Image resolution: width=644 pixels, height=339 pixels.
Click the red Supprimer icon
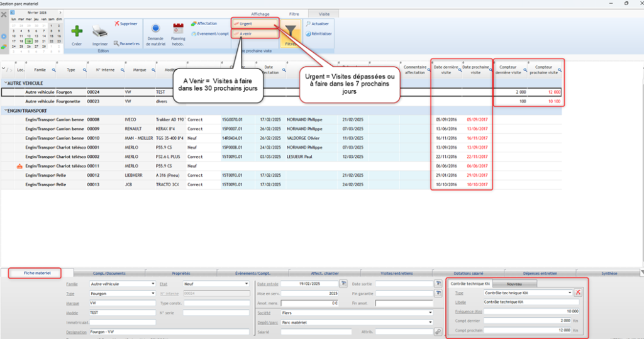tap(116, 23)
